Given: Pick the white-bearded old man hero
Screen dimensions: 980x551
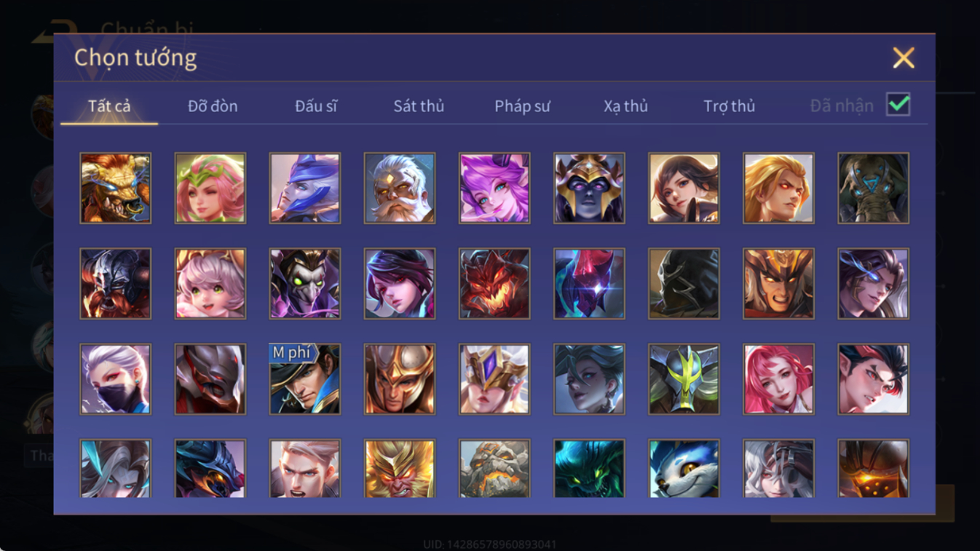Looking at the screenshot, I should click(x=400, y=188).
